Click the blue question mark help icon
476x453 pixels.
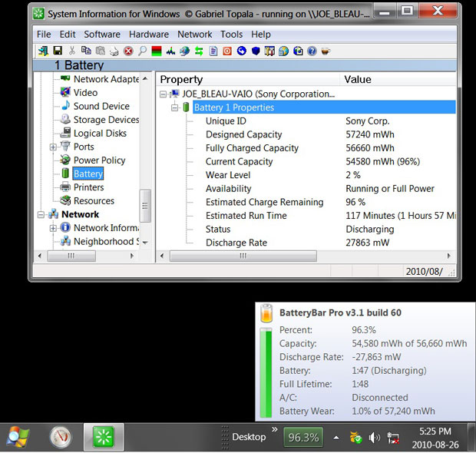312,51
